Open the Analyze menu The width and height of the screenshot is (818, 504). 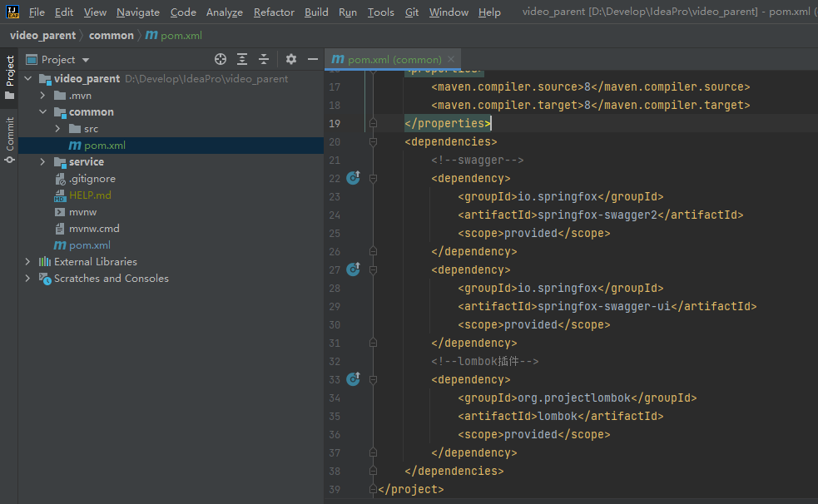[x=225, y=12]
